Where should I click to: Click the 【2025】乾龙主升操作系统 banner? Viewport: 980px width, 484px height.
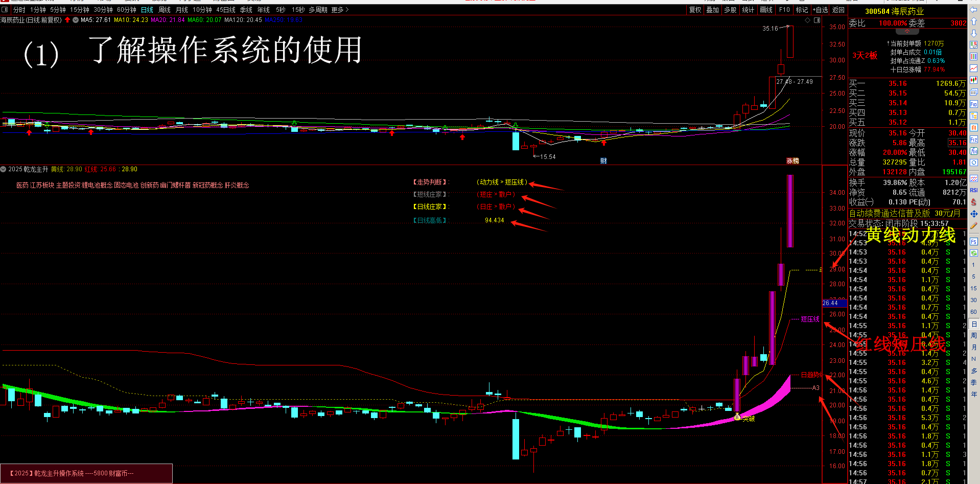(86, 473)
